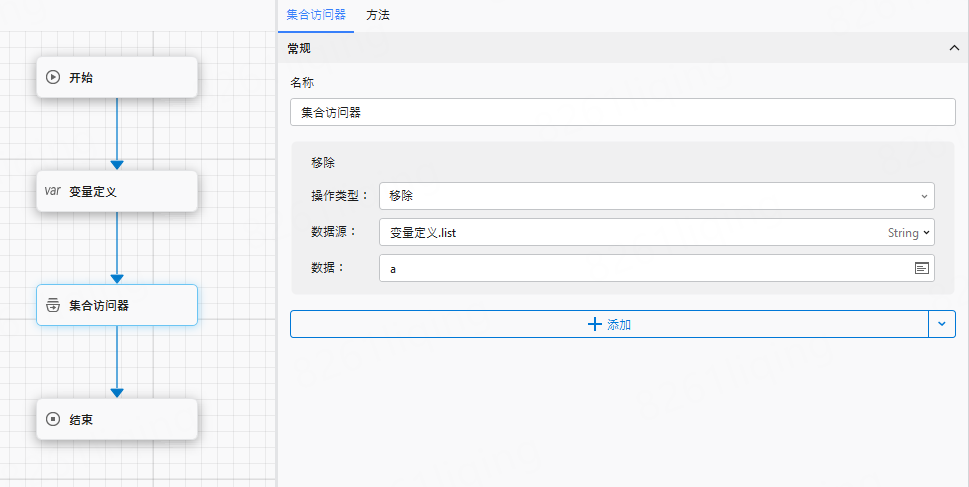Click the var icon on the 变量定义 node

(x=53, y=191)
